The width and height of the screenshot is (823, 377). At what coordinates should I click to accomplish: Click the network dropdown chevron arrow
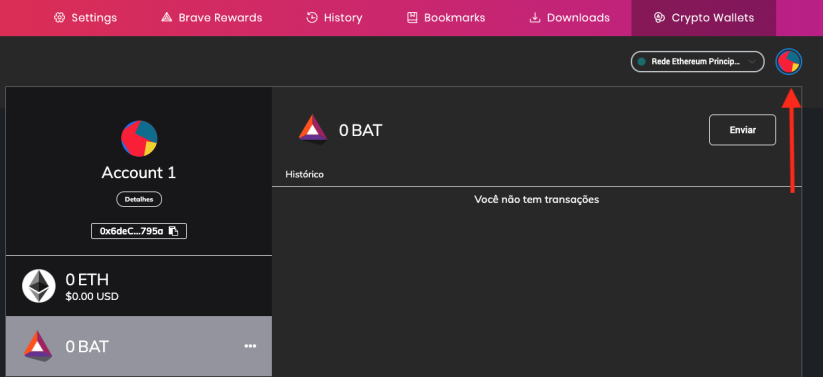coord(752,61)
